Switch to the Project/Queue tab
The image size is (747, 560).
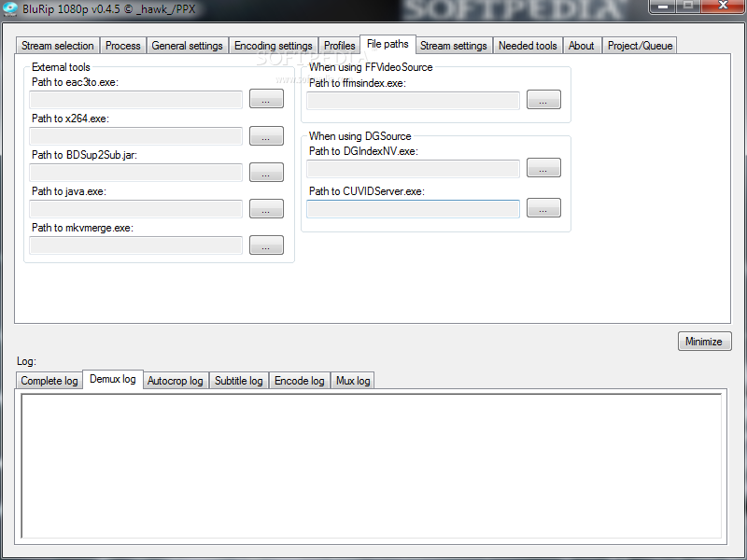click(640, 46)
